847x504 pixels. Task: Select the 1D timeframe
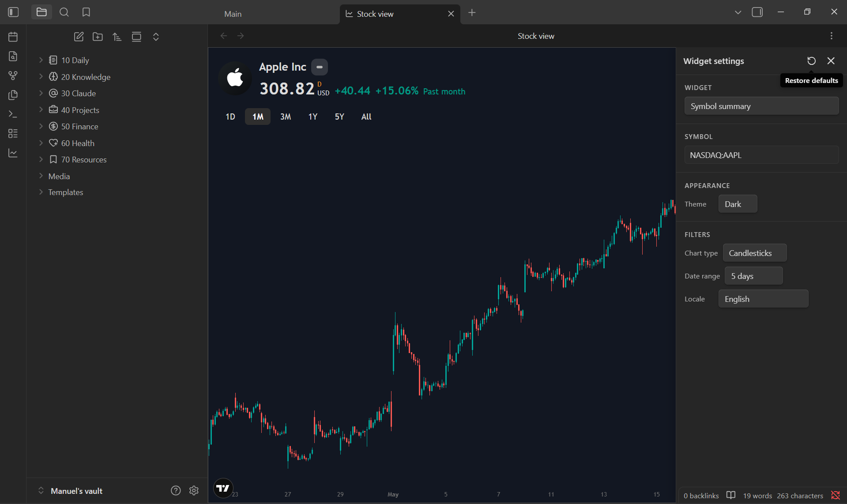tap(230, 117)
